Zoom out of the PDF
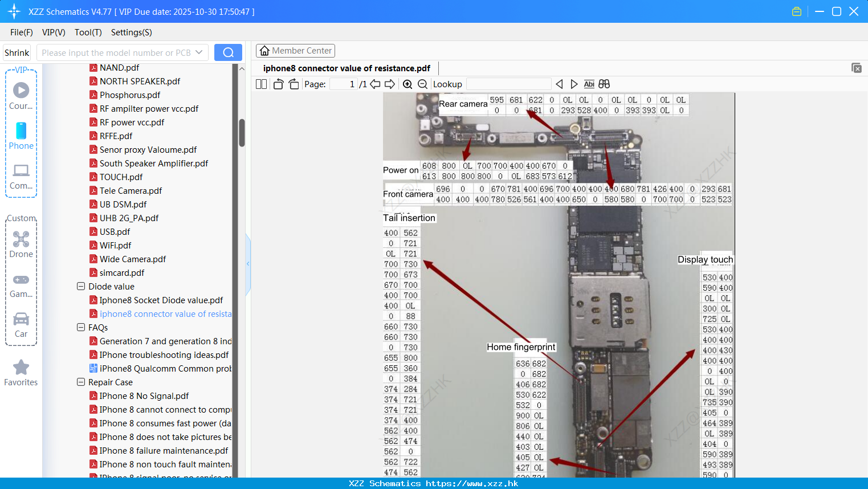Image resolution: width=868 pixels, height=489 pixels. (x=422, y=84)
